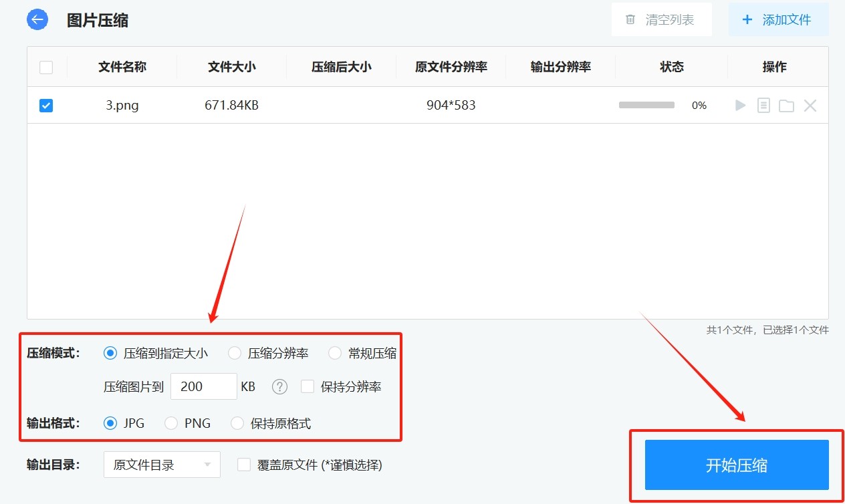Select the 常规压缩 compression mode
Viewport: 845px width, 504px height.
pos(335,353)
